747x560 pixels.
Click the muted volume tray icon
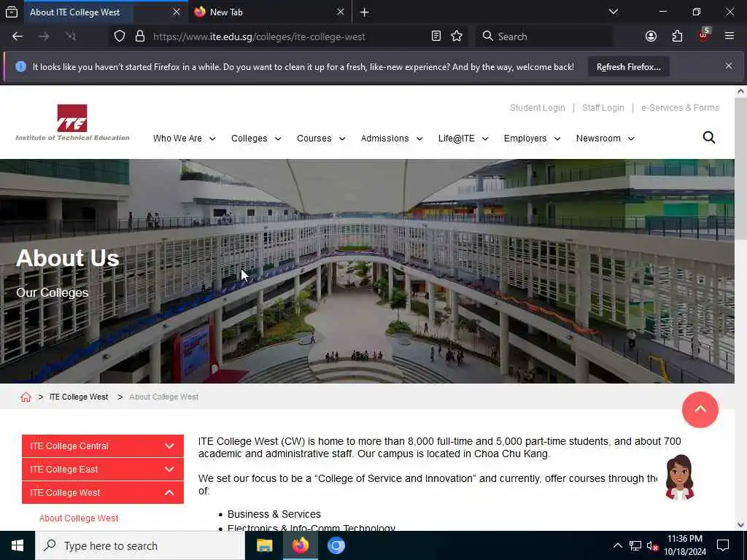[652, 545]
